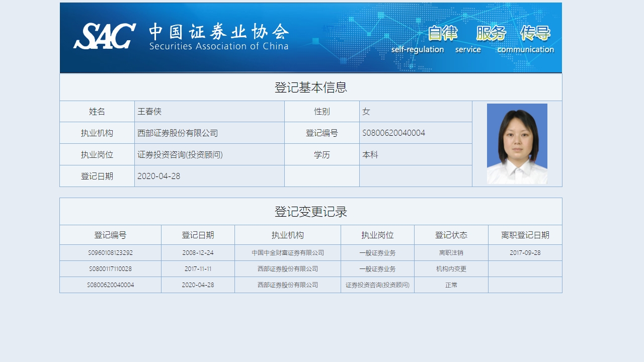Viewport: 644px width, 362px height.
Task: Click the 西部证券股份有限公司 value in basic info
Action: pos(178,133)
